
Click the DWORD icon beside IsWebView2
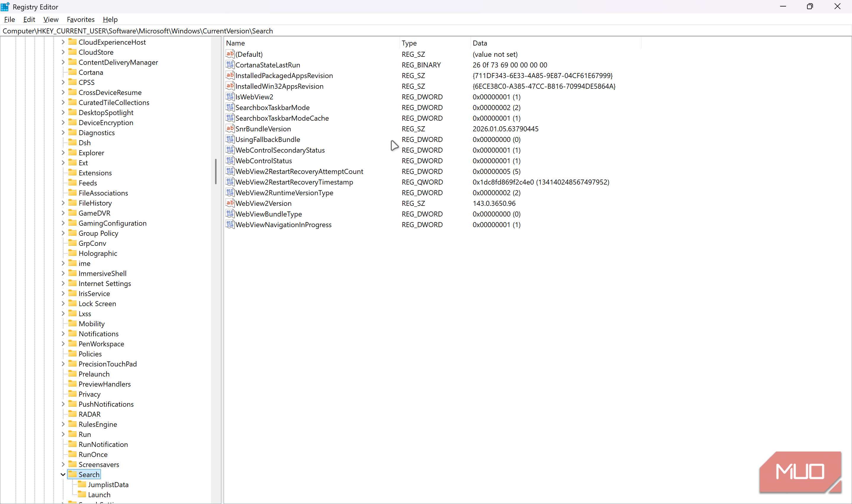point(230,96)
